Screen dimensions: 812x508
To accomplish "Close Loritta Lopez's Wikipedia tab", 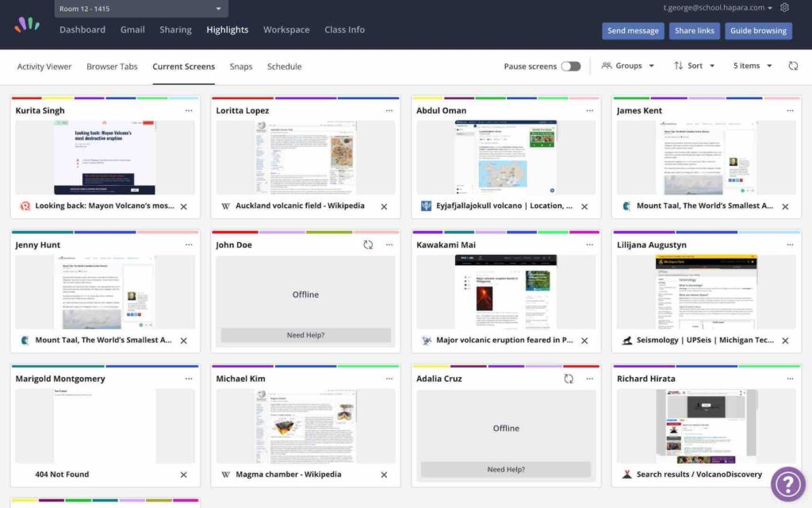I will (384, 206).
